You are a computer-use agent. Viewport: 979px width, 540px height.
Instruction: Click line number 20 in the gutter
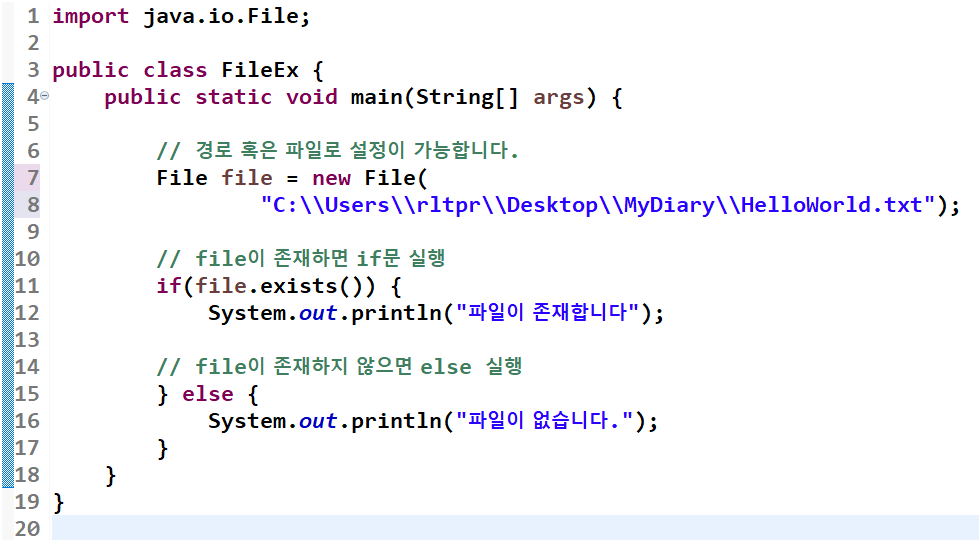pyautogui.click(x=27, y=529)
